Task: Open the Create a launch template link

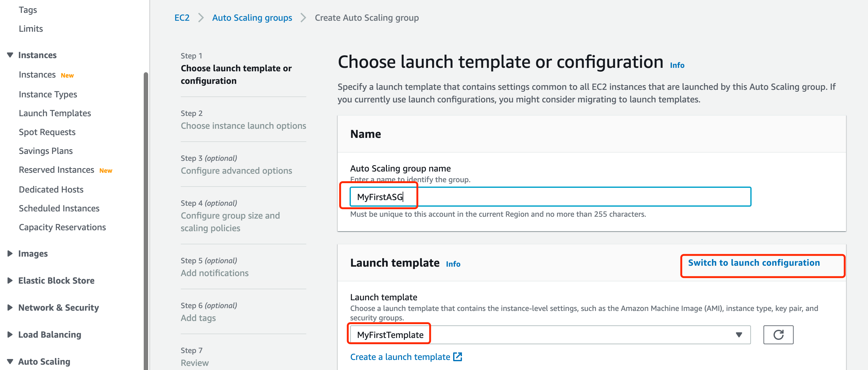Action: click(x=400, y=357)
